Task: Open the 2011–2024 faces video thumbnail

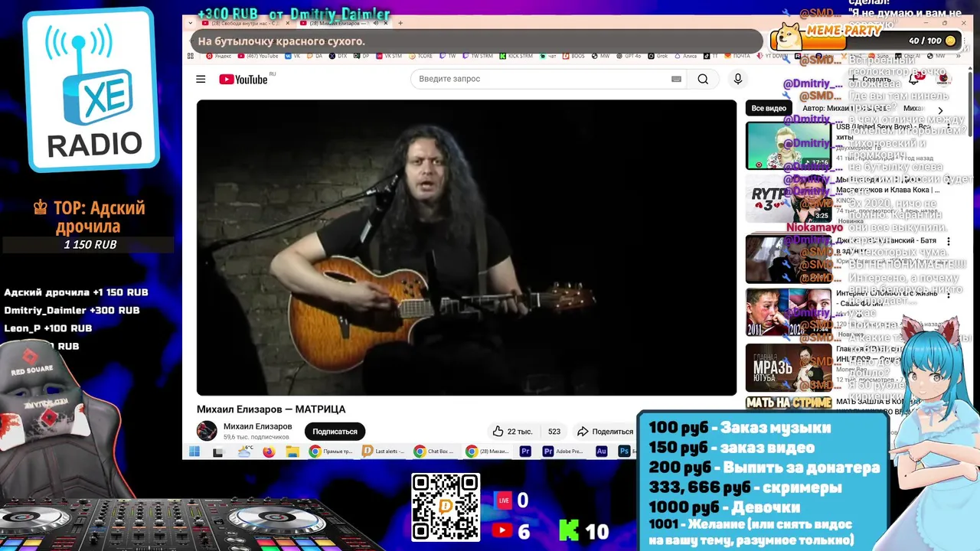Action: click(789, 311)
